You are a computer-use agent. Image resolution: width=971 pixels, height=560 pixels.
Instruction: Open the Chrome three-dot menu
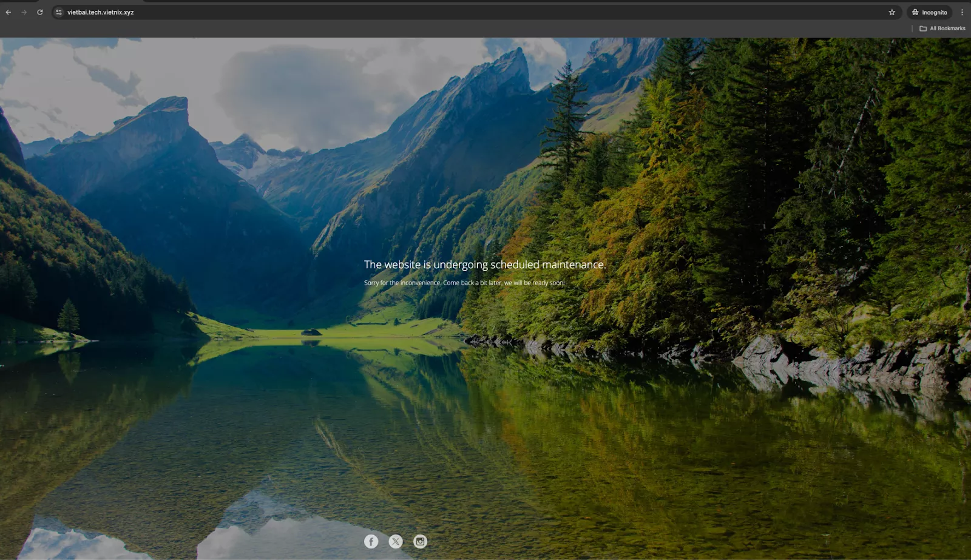tap(962, 12)
